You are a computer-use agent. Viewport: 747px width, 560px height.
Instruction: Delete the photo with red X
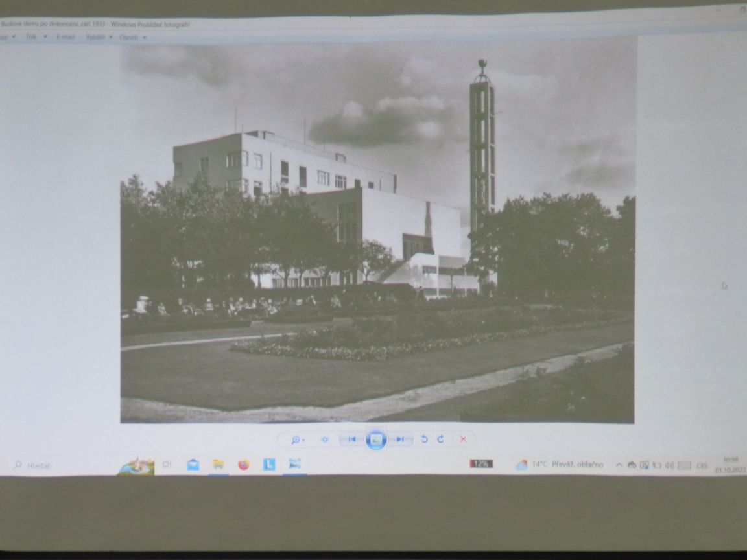[x=463, y=439]
